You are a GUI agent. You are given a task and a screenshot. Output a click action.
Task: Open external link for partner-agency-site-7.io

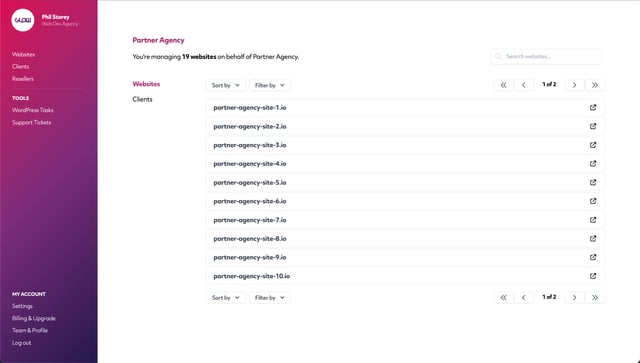tap(593, 220)
